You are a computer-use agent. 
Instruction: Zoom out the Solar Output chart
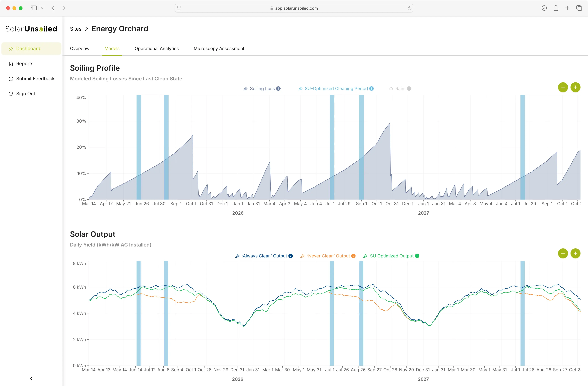pyautogui.click(x=563, y=254)
